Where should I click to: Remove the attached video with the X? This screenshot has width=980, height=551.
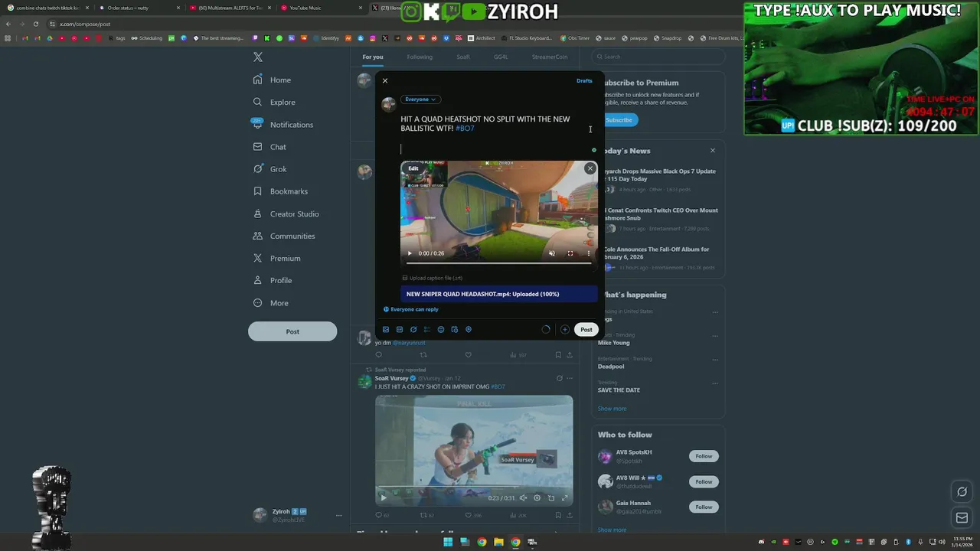[590, 168]
